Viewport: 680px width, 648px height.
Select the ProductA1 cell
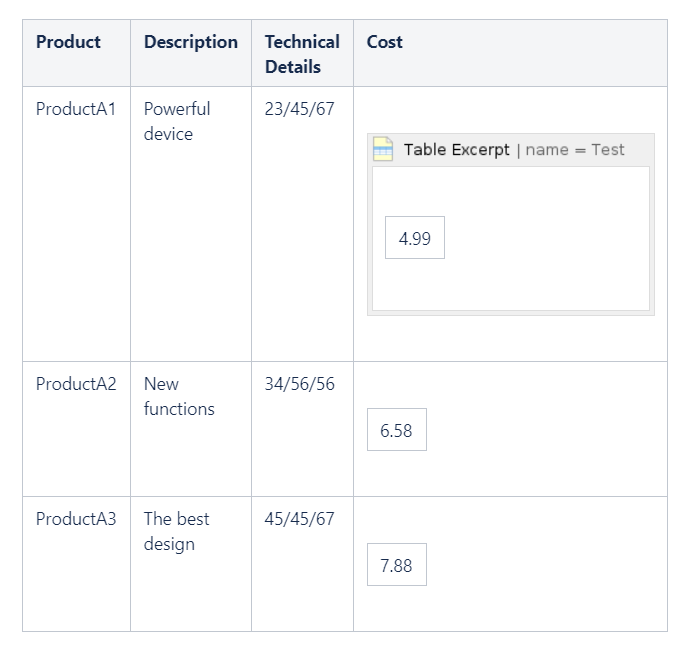76,109
